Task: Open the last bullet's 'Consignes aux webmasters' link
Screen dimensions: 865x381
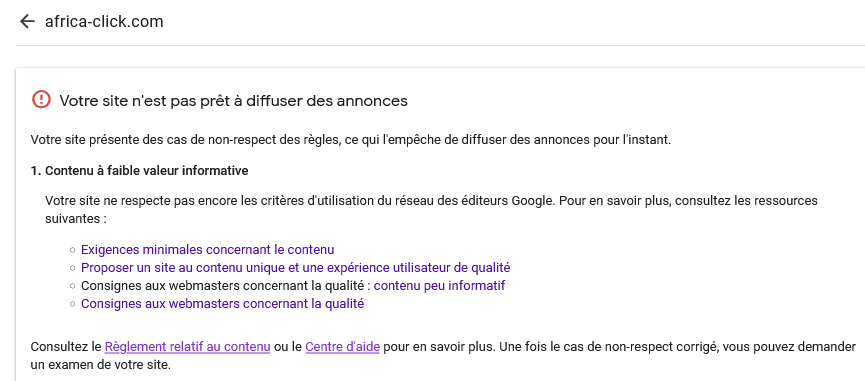Action: (222, 304)
